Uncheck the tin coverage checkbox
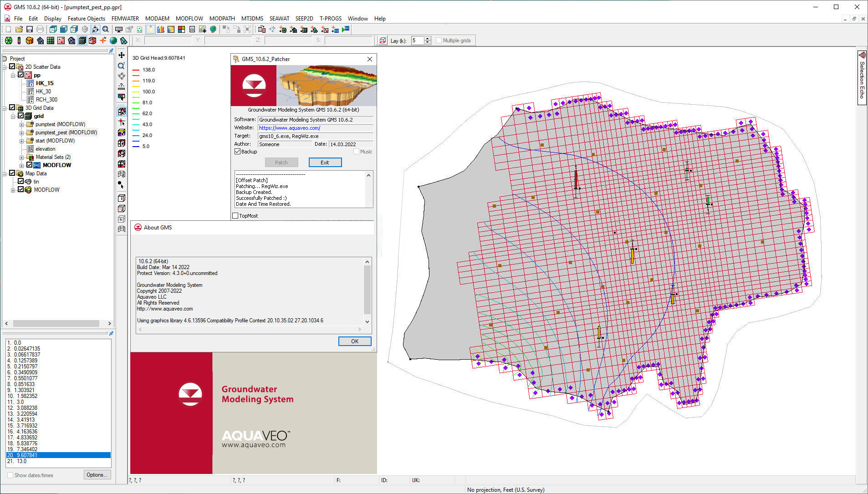868x494 pixels. pos(20,181)
